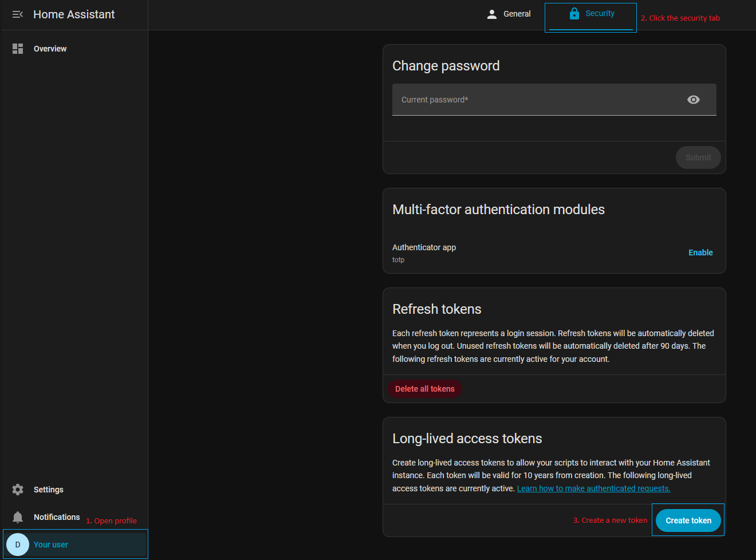Click the Refresh tokens heading

[437, 309]
